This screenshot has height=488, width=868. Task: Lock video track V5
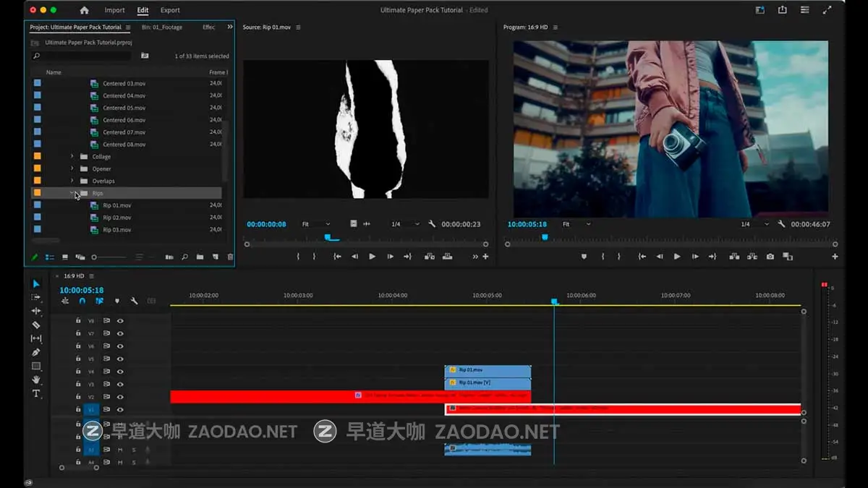(x=78, y=358)
